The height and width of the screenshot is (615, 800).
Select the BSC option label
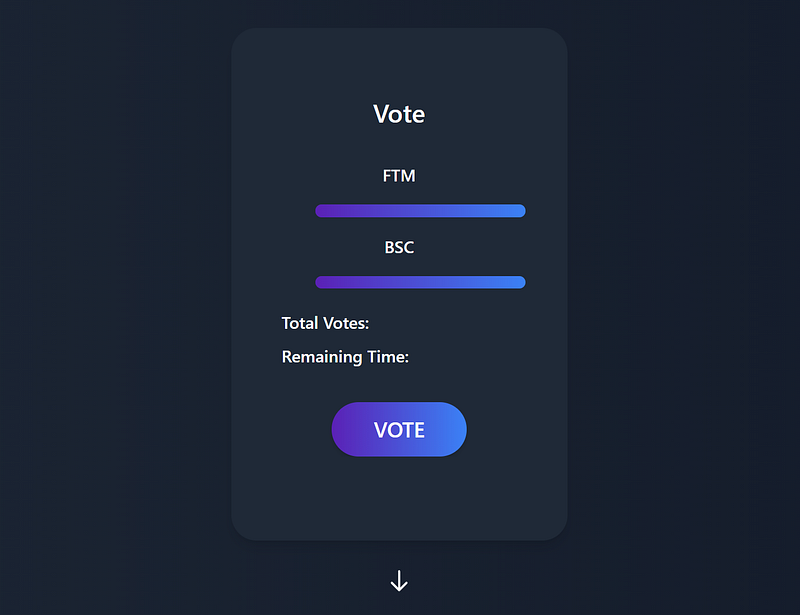click(x=399, y=247)
